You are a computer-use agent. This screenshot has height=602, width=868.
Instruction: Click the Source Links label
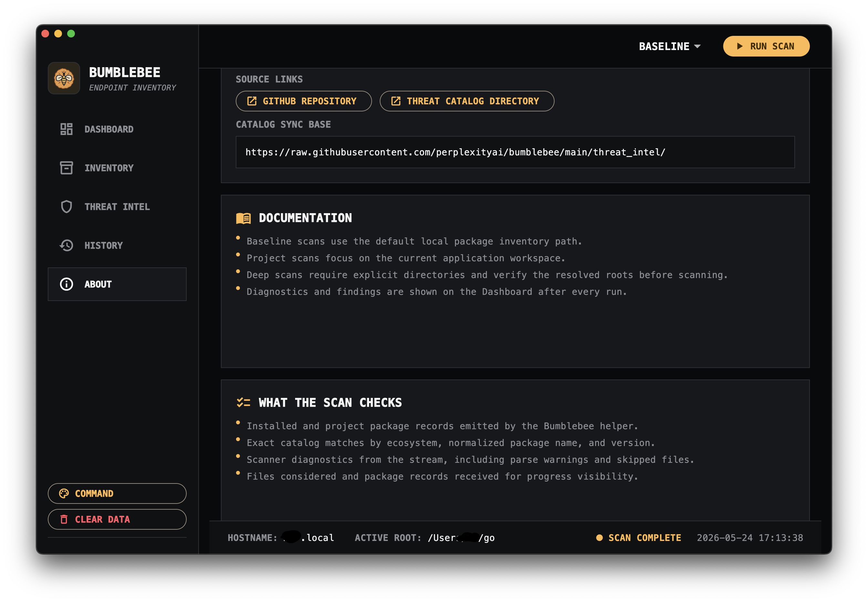(269, 79)
